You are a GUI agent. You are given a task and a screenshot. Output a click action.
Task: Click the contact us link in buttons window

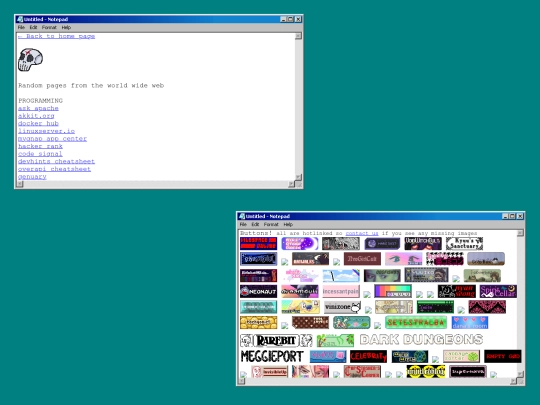coord(362,233)
